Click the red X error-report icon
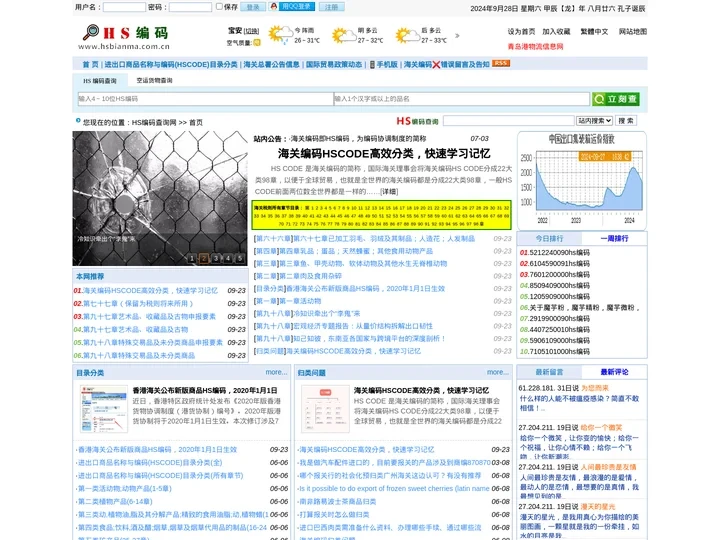720x540 pixels. [x=436, y=64]
